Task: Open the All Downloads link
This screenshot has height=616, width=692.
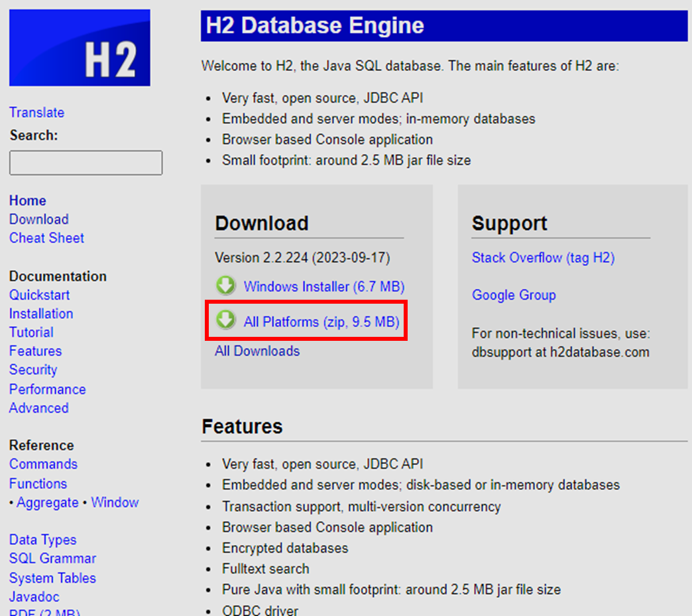Action: pyautogui.click(x=257, y=351)
